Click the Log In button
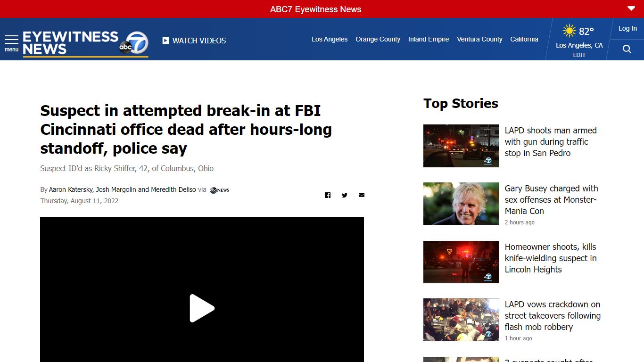This screenshot has width=644, height=362. click(x=627, y=29)
